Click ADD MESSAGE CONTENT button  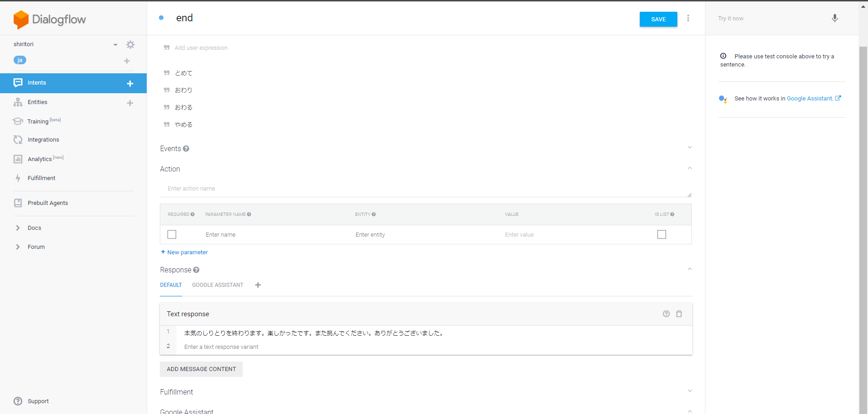(x=201, y=369)
